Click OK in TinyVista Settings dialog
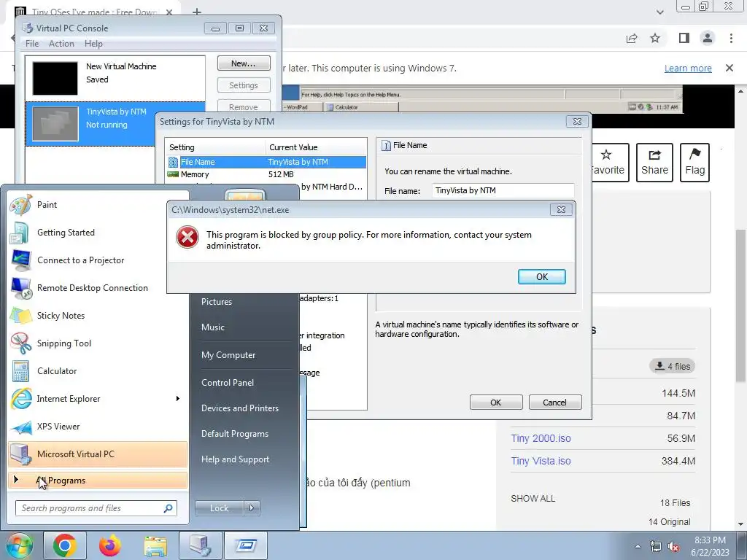747x560 pixels. click(x=496, y=402)
